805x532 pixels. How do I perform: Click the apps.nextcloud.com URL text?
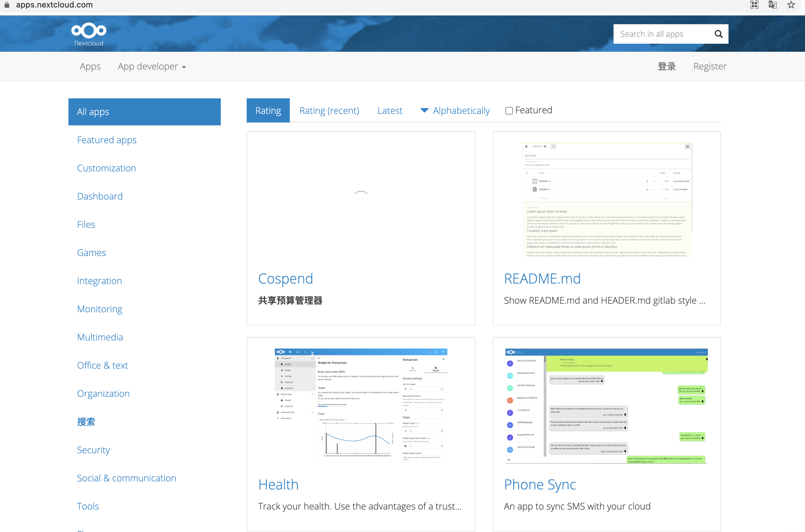click(54, 5)
